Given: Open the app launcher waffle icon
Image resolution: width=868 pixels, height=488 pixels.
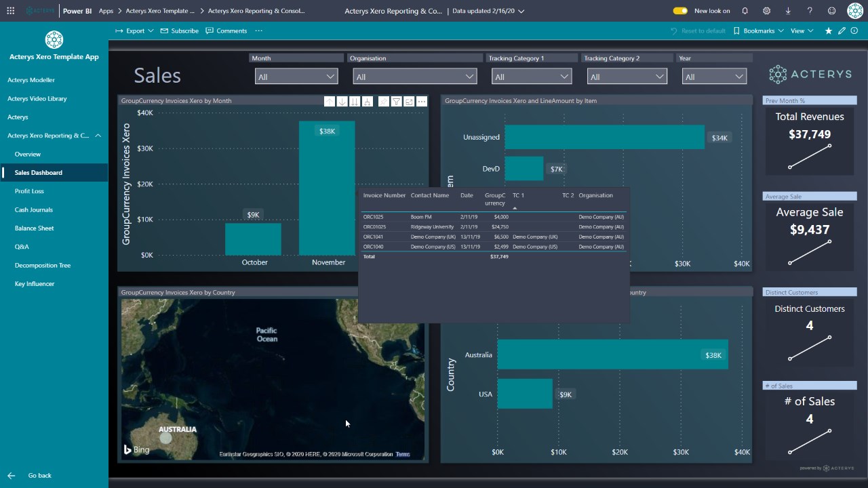Looking at the screenshot, I should pyautogui.click(x=10, y=11).
